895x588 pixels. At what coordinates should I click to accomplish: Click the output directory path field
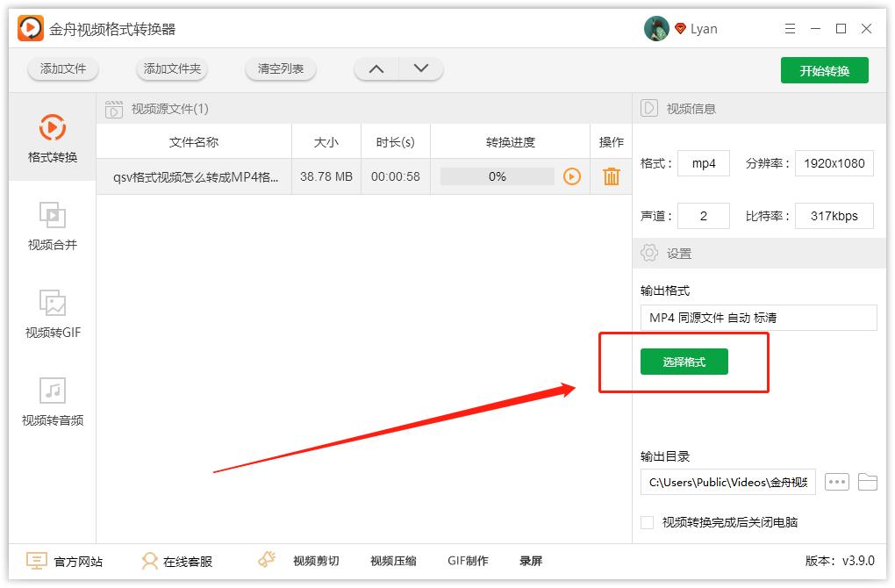pos(727,481)
